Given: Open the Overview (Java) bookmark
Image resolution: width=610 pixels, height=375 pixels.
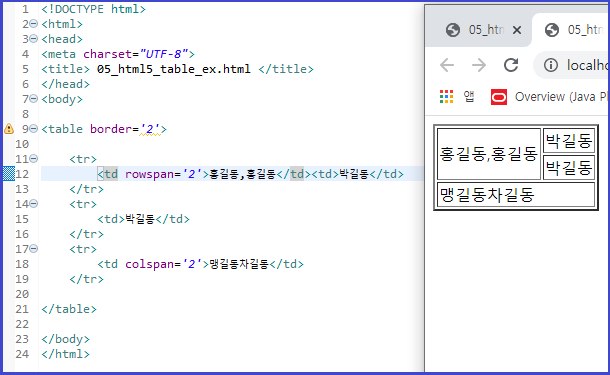Looking at the screenshot, I should pos(550,96).
